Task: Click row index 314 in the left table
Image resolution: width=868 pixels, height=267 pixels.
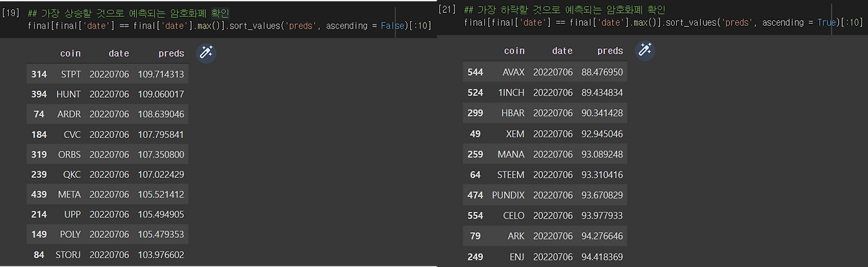Action: (x=39, y=74)
